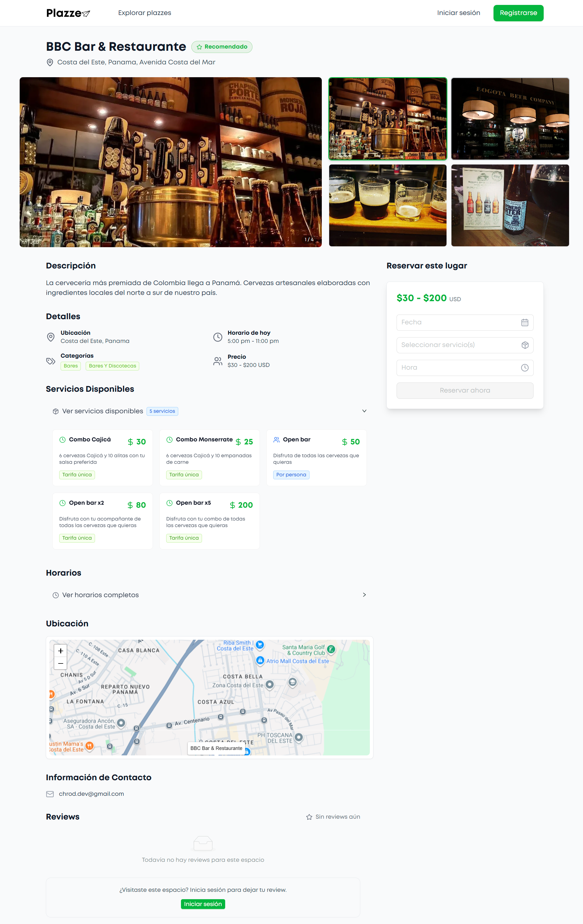Open Iniciar sesión in the header
583x924 pixels.
[x=459, y=13]
